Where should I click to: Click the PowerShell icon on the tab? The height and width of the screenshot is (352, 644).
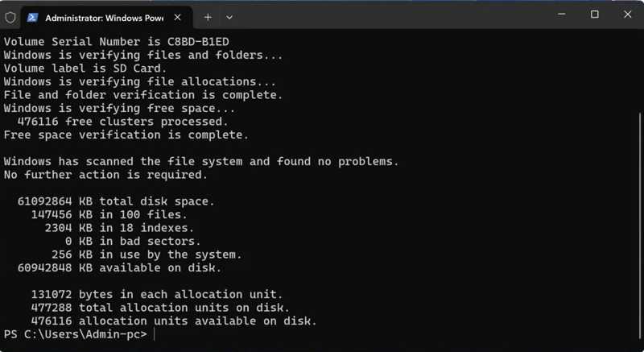[33, 18]
